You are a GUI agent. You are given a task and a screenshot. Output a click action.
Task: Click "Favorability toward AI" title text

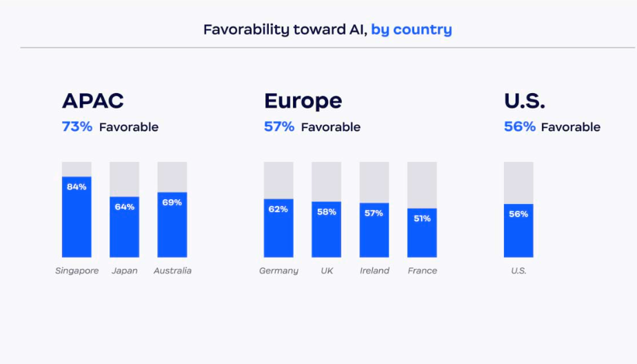[285, 30]
